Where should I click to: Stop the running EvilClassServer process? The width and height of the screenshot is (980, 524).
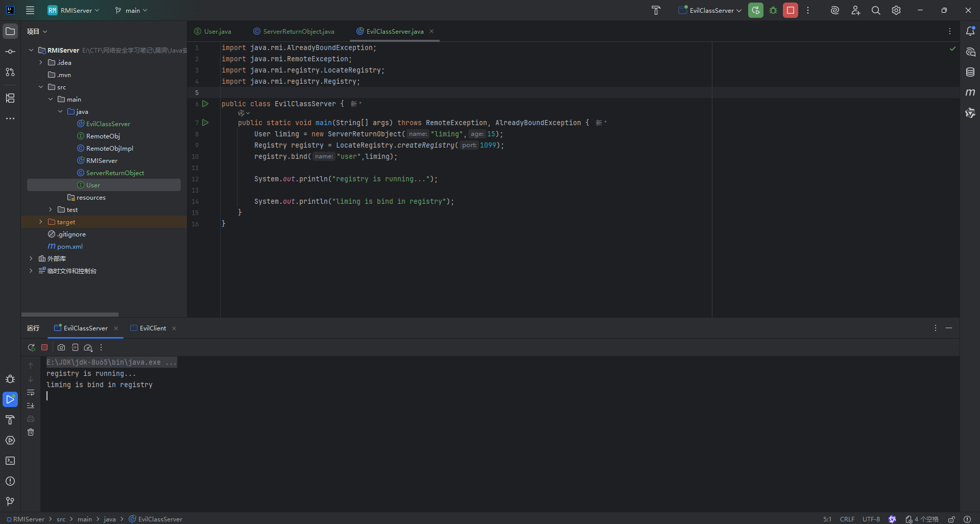(x=791, y=10)
